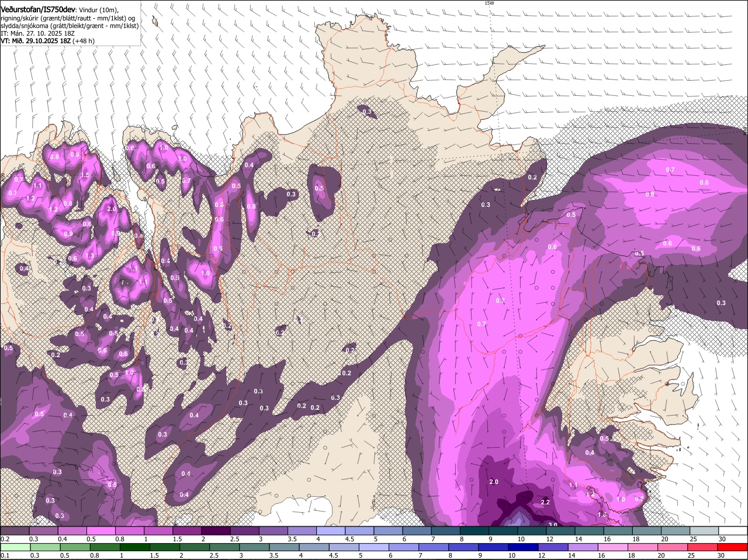Screen dimensions: 748x560
Task: Choose the top-row legend swatch labeled 0.4
Action: (x=72, y=531)
